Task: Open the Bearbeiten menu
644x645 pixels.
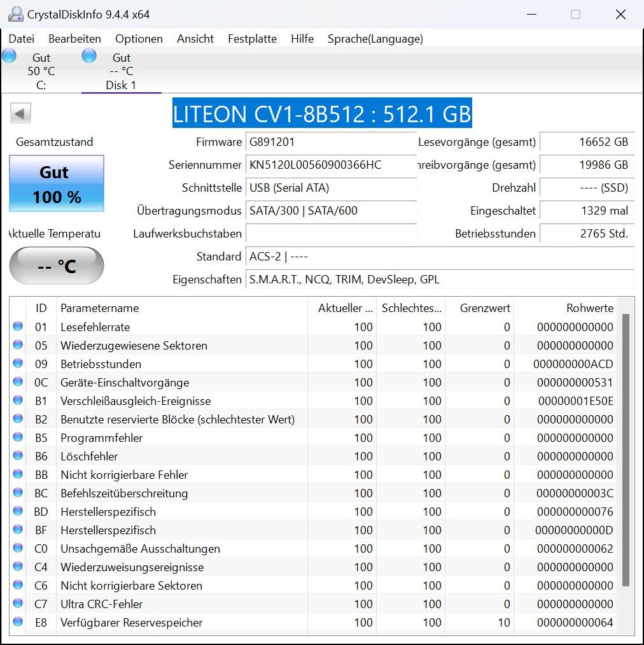Action: tap(75, 39)
